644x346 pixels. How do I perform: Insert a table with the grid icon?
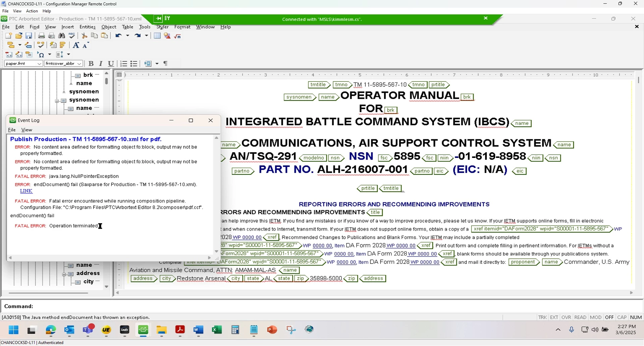(x=157, y=36)
